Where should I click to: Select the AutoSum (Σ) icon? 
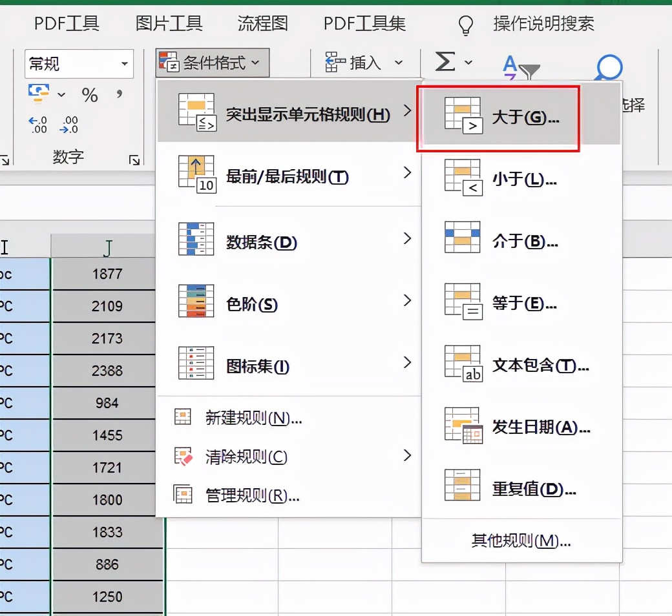445,62
